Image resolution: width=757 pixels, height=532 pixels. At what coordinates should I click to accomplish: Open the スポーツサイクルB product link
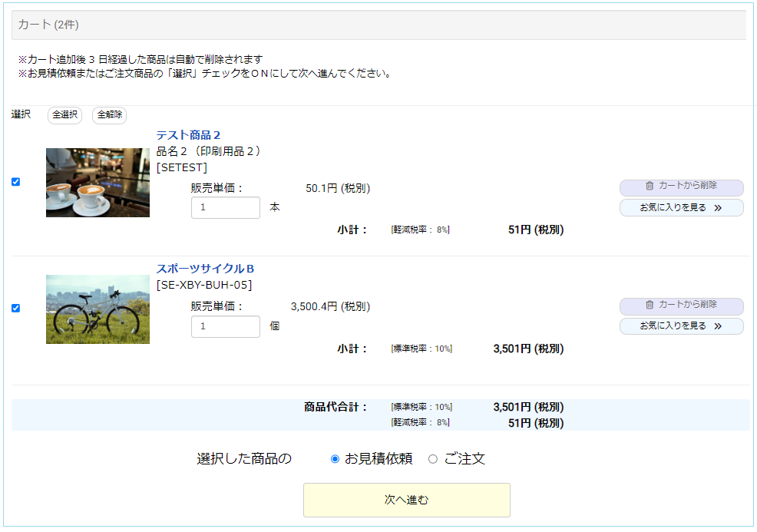[205, 269]
